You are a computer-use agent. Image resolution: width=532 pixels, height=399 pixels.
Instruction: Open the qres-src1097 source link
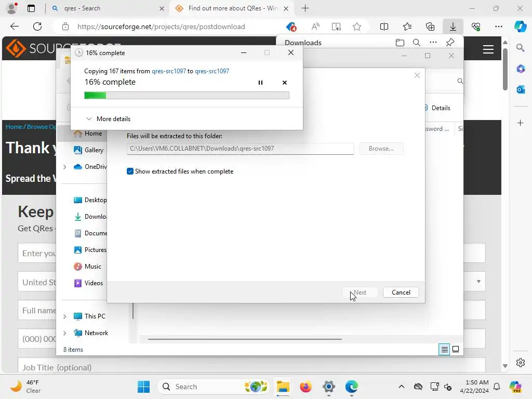point(169,71)
